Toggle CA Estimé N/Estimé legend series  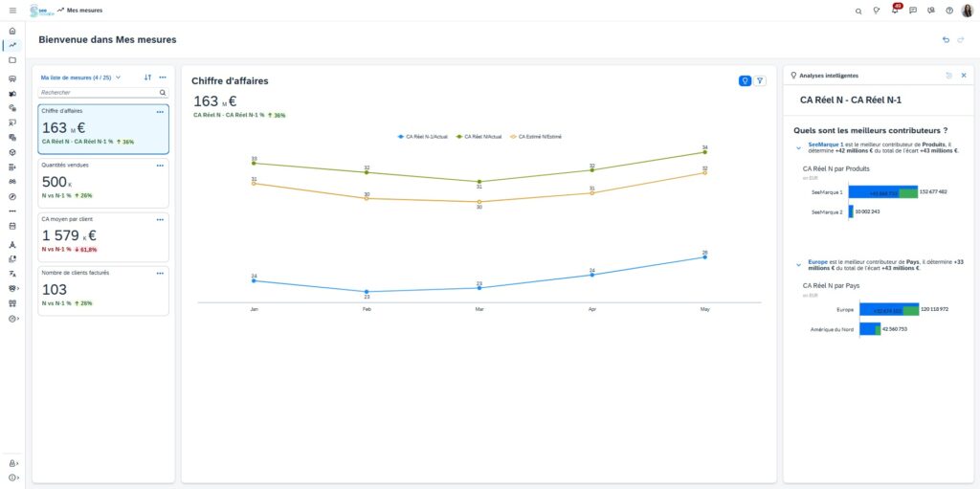(535, 137)
